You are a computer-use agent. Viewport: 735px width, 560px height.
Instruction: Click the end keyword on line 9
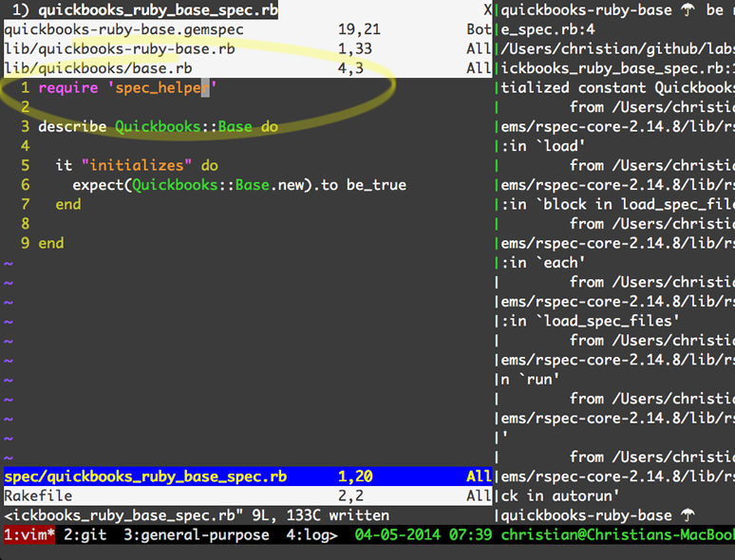(x=51, y=243)
